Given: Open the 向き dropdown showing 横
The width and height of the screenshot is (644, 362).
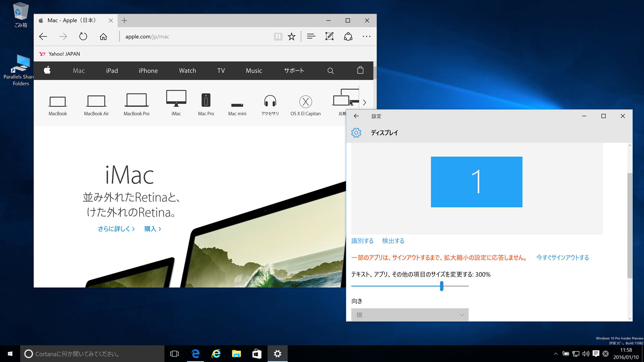Looking at the screenshot, I should [x=410, y=315].
